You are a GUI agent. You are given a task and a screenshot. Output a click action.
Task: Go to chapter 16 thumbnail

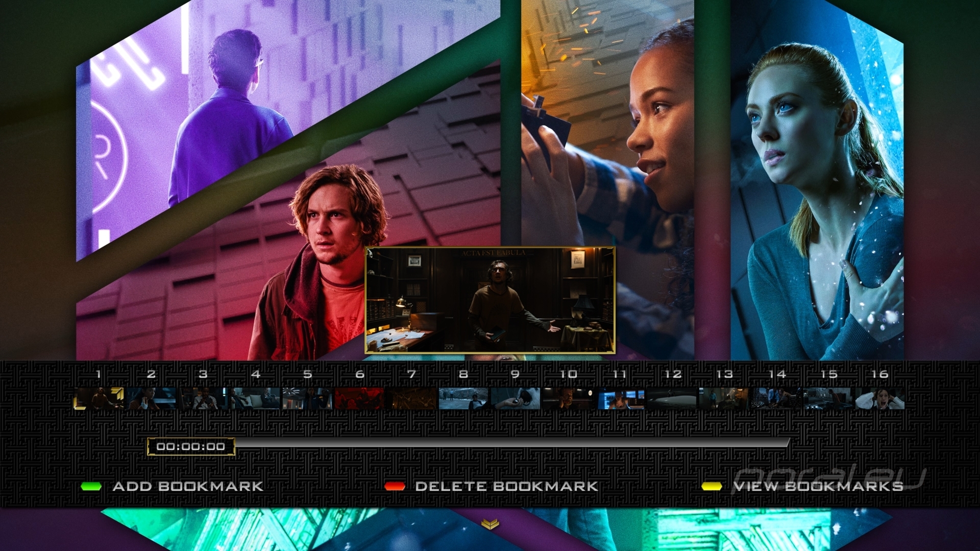coord(880,398)
